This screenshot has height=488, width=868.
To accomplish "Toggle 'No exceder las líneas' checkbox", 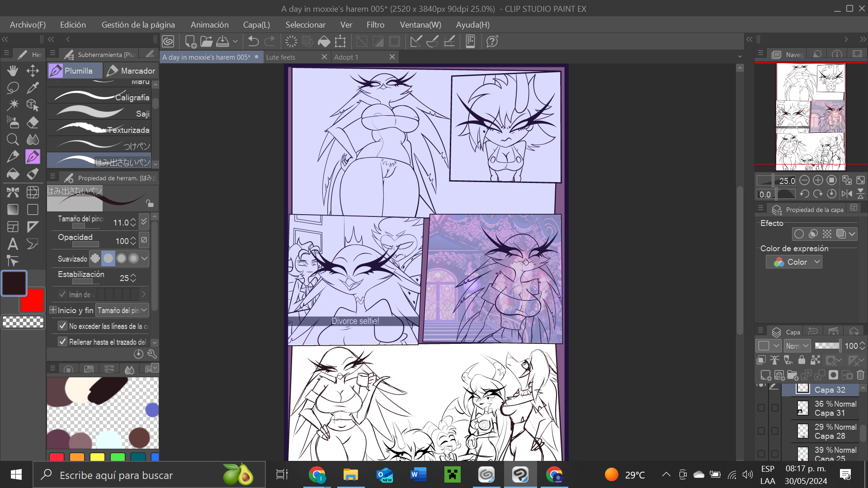I will [x=63, y=326].
